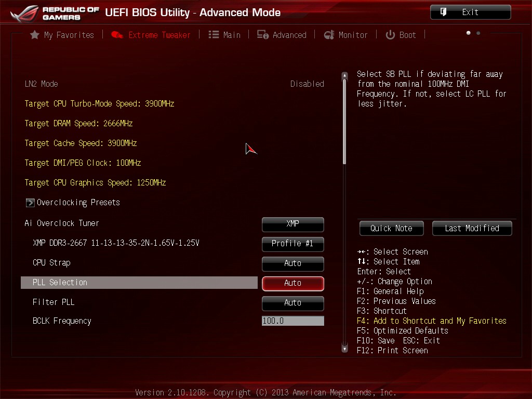Click the list icon beside Main

pyautogui.click(x=214, y=35)
